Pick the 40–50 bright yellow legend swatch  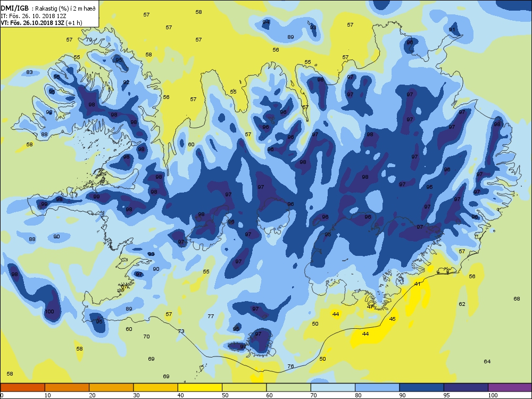[x=200, y=387]
